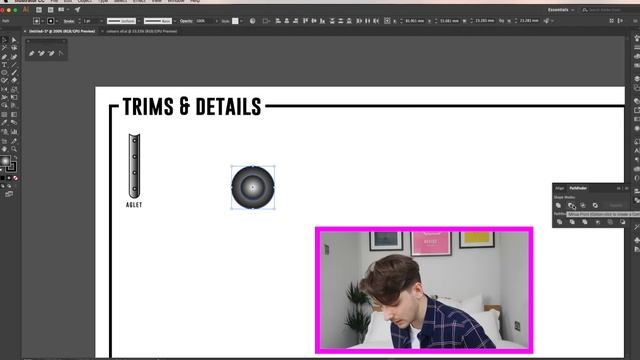The image size is (640, 360).
Task: Pick Delete Anchor Point tool in floating panel
Action: tap(51, 53)
